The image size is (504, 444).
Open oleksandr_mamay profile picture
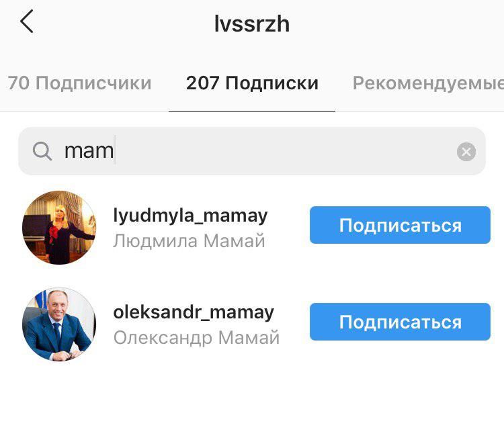point(59,324)
